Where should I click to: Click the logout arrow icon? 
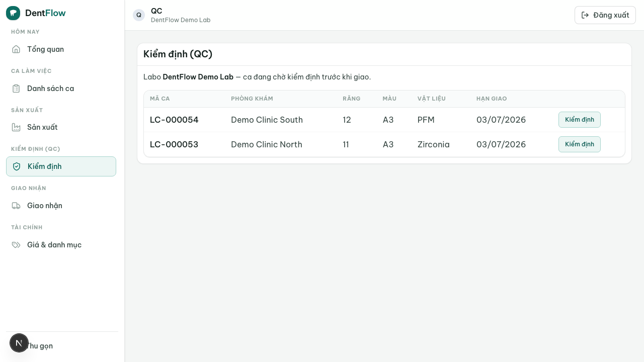click(585, 15)
